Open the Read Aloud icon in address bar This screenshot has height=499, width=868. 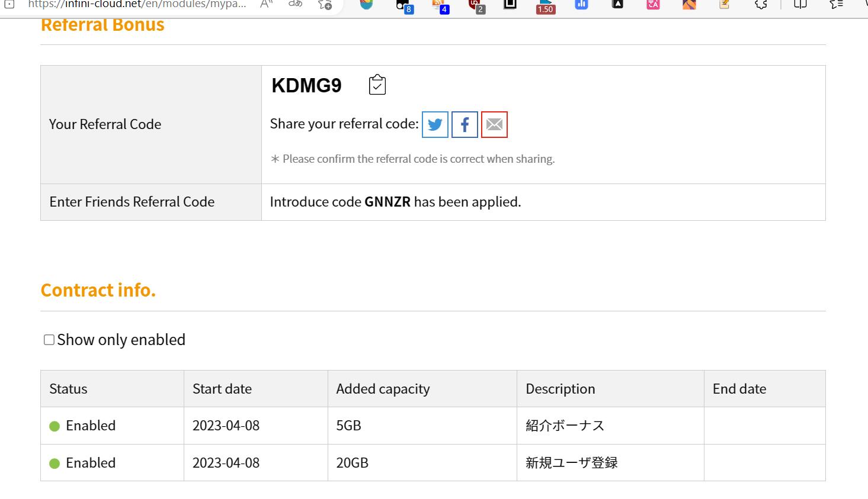click(x=266, y=5)
